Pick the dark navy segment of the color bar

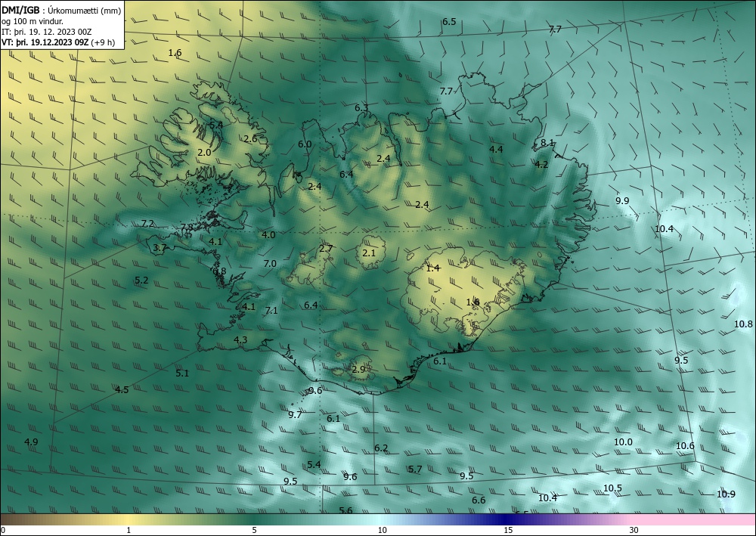click(x=503, y=519)
